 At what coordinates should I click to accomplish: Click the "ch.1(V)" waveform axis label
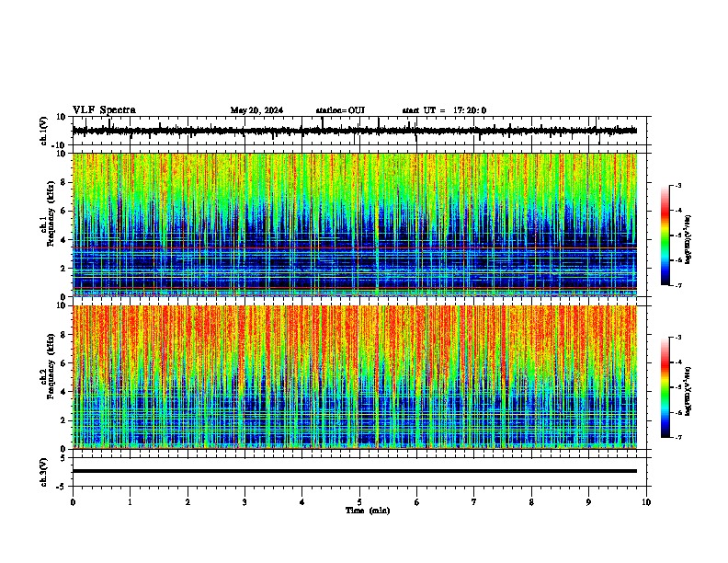coord(44,131)
